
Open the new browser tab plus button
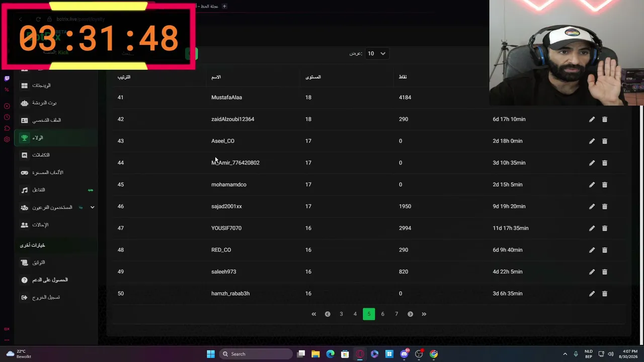click(x=224, y=6)
